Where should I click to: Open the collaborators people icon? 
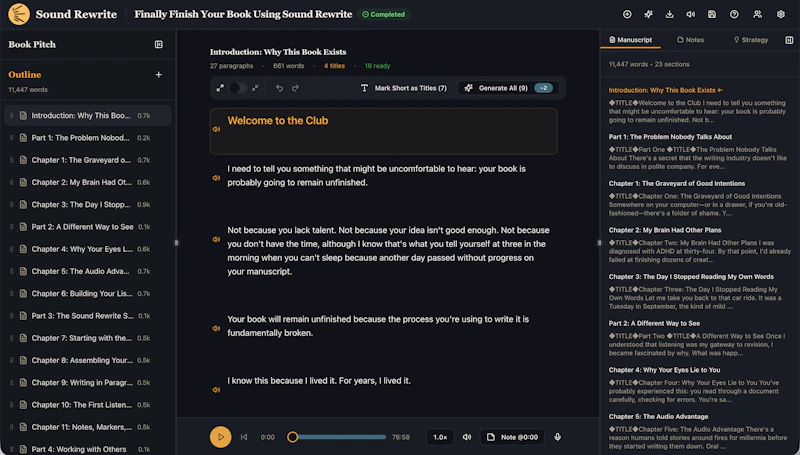pyautogui.click(x=758, y=14)
